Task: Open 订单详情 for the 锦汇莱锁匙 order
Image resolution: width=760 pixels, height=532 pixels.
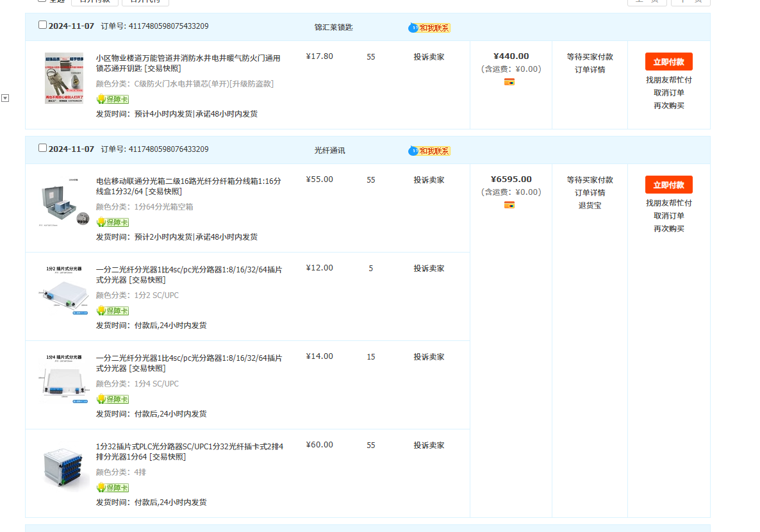Action: pyautogui.click(x=590, y=70)
